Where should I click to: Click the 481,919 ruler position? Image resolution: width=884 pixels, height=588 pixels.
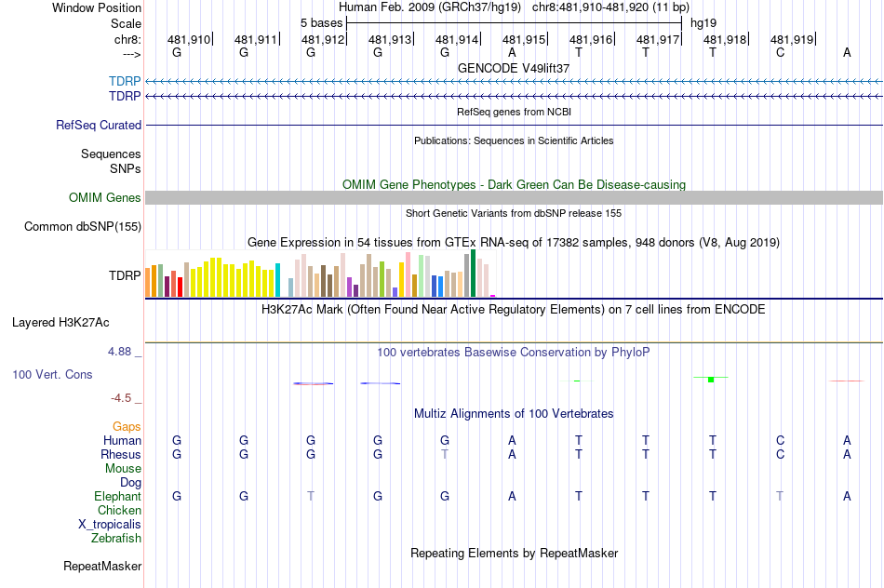tap(792, 39)
